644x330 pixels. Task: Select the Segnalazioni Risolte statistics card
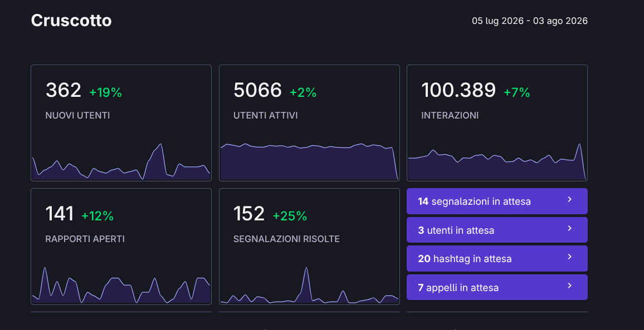pos(309,247)
